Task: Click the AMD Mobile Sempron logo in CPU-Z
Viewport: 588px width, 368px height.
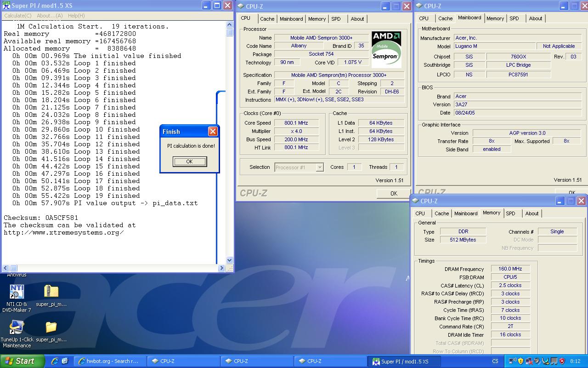Action: point(386,50)
